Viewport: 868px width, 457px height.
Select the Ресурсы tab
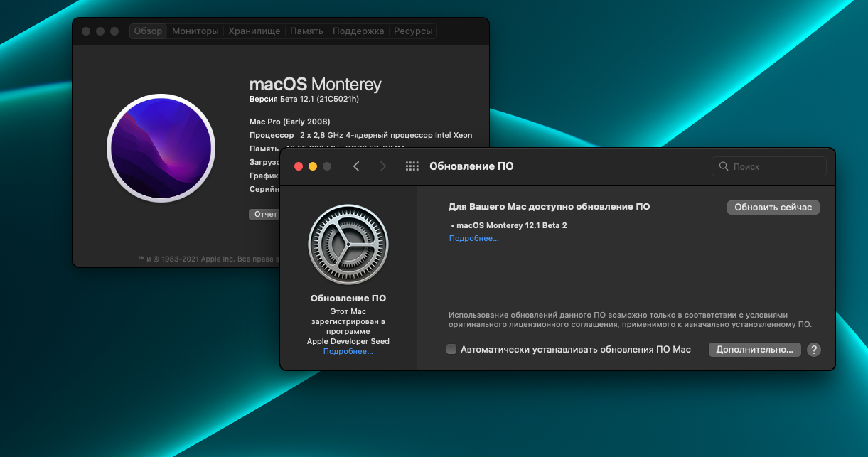click(413, 31)
